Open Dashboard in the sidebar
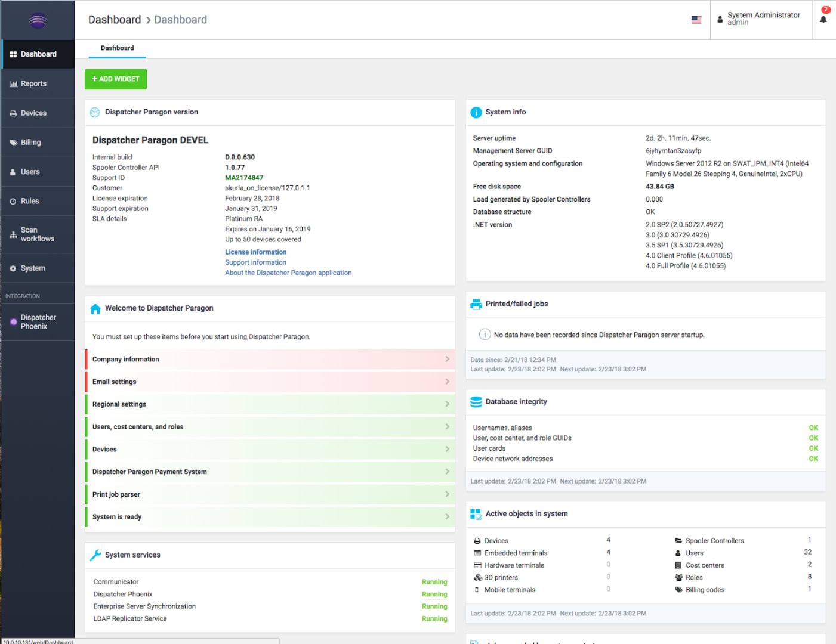The height and width of the screenshot is (644, 836). click(38, 54)
